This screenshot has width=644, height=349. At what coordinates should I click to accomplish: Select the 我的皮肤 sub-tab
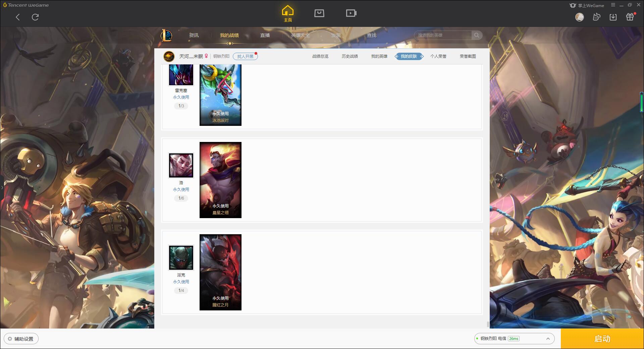[x=409, y=56]
